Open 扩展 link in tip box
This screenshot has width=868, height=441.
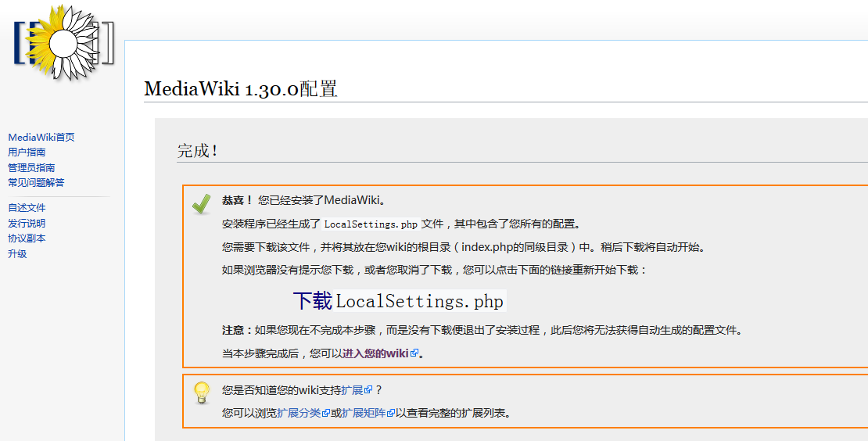click(352, 391)
